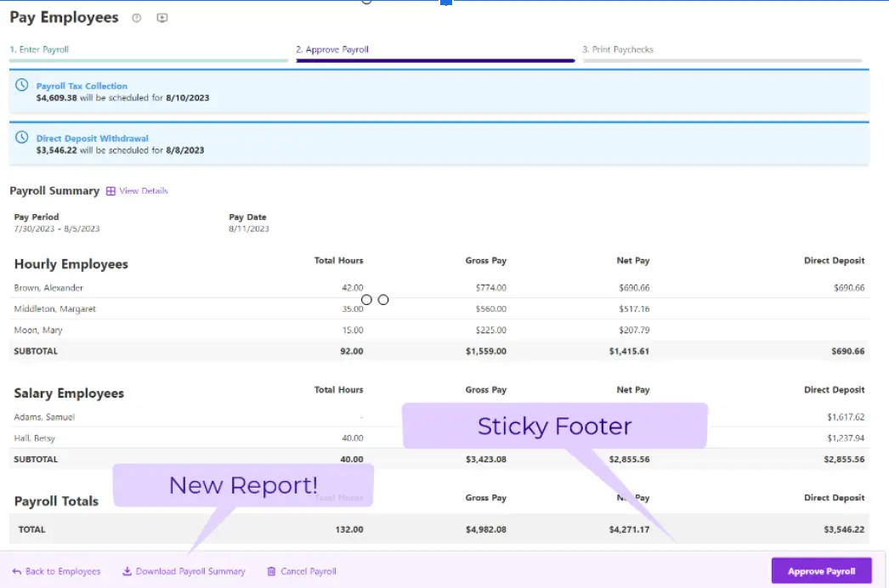The image size is (889, 588).
Task: Click salary subtotal gross pay $3,423.08
Action: 486,460
